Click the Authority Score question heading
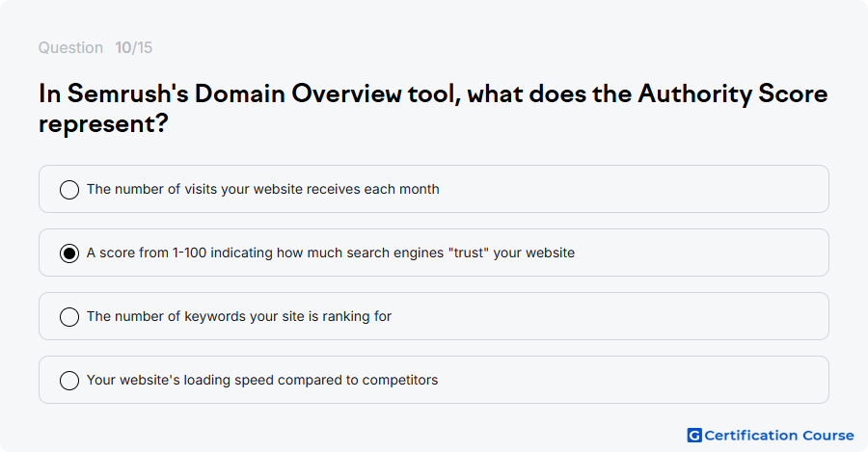The width and height of the screenshot is (868, 452). (x=433, y=109)
